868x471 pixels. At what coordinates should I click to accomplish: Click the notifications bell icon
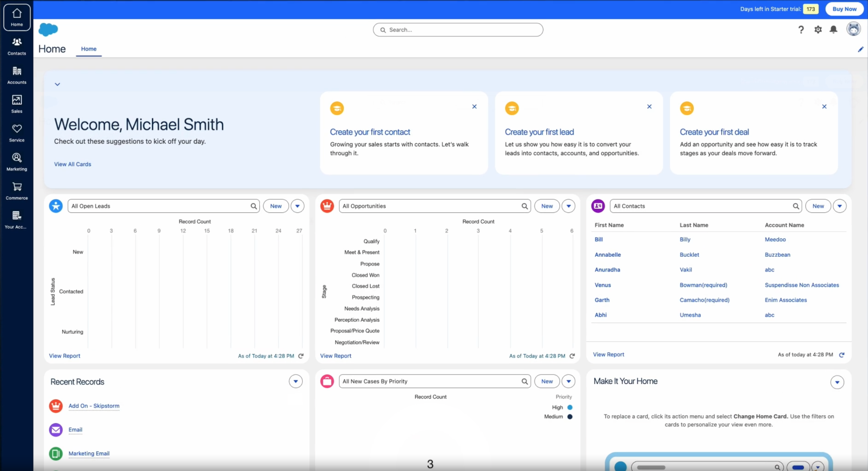(x=833, y=30)
